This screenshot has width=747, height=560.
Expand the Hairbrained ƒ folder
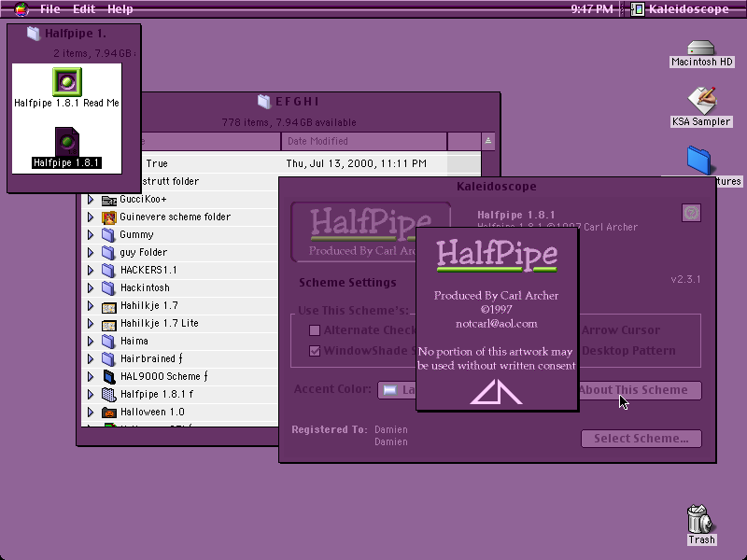click(x=91, y=359)
